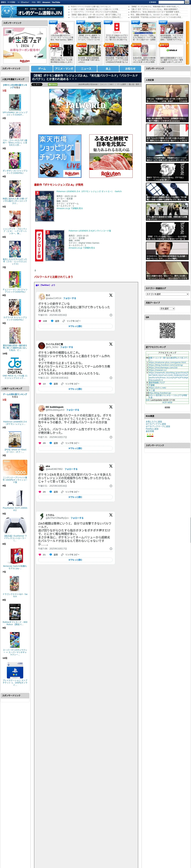Open the 月を選択 archive dropdown
191x868 pixels.
click(x=167, y=309)
